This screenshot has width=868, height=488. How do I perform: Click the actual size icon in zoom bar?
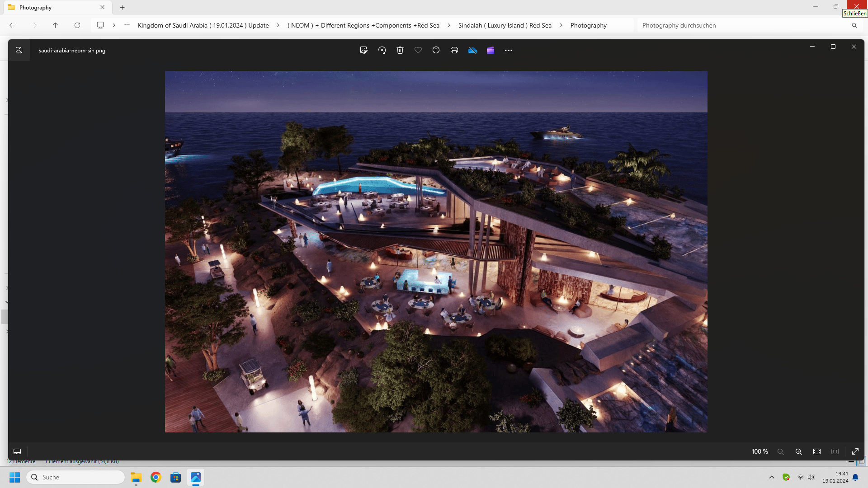pos(835,451)
